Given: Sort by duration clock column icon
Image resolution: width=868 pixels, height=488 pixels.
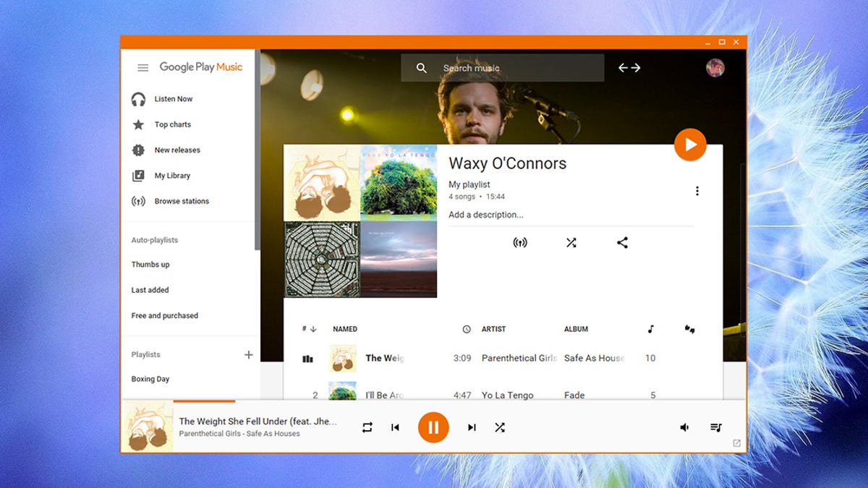Looking at the screenshot, I should pos(467,329).
